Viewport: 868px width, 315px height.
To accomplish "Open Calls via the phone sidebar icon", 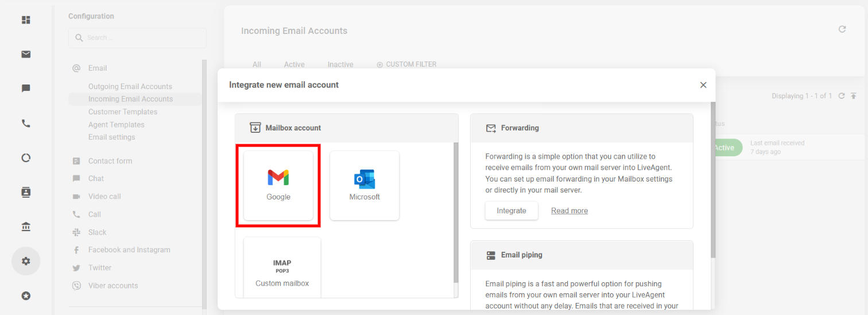I will coord(26,123).
